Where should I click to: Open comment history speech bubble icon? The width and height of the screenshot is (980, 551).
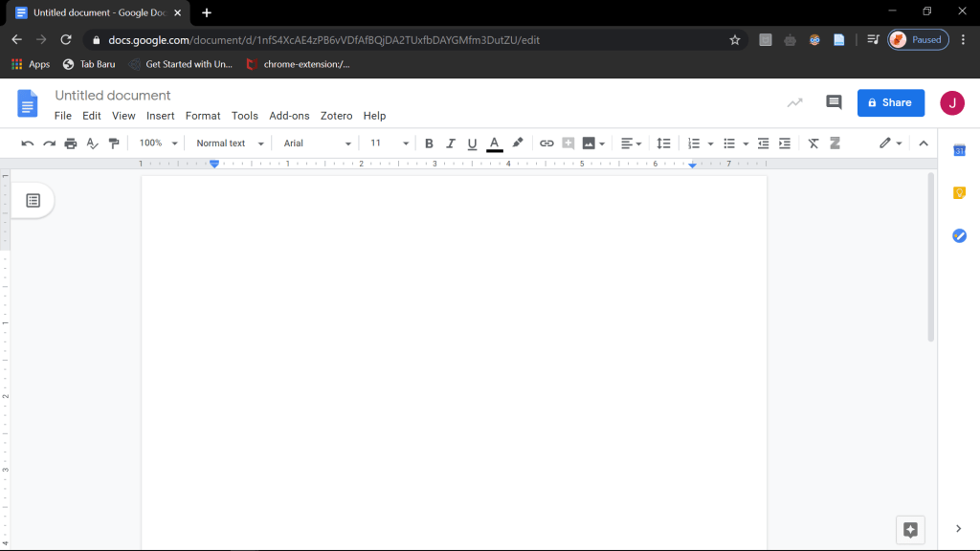(x=834, y=102)
